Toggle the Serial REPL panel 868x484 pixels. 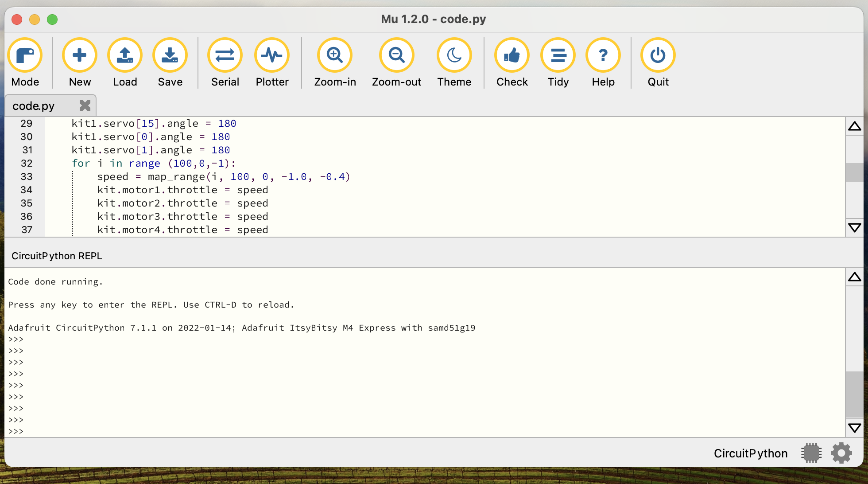(x=225, y=55)
